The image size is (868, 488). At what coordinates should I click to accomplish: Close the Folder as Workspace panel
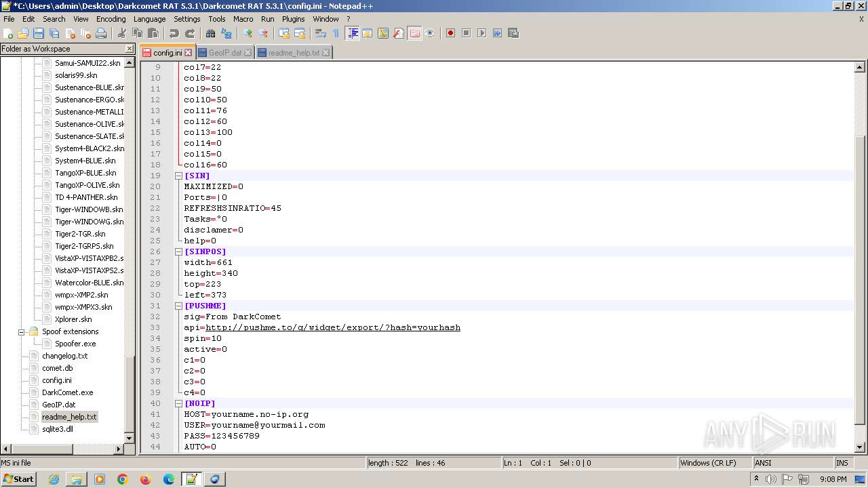[130, 49]
